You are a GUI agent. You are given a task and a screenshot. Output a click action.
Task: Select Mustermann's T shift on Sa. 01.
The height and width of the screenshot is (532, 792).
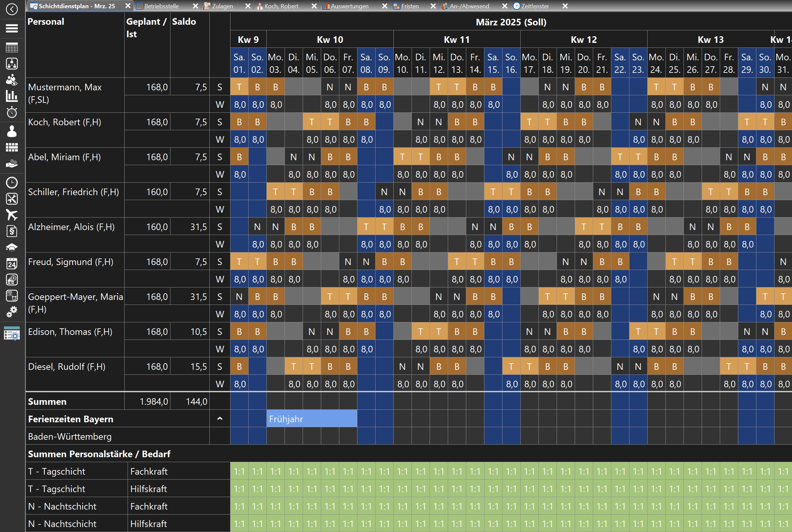(x=239, y=87)
